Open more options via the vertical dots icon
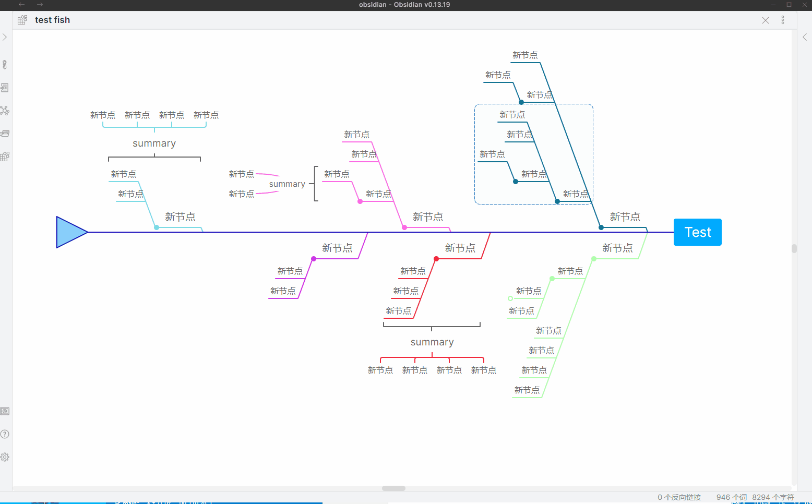The width and height of the screenshot is (812, 504). [783, 20]
